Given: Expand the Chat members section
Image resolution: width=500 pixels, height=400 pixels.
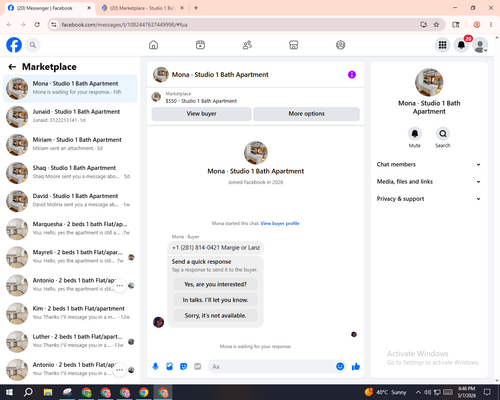Looking at the screenshot, I should pos(429,164).
